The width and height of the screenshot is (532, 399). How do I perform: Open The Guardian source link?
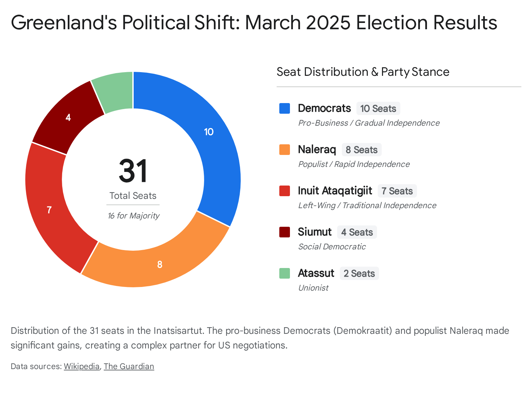click(129, 366)
